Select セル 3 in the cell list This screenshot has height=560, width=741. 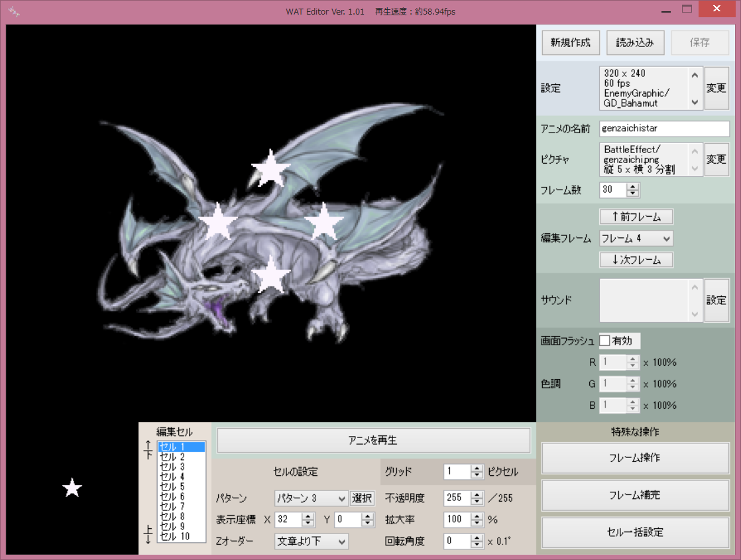click(182, 467)
